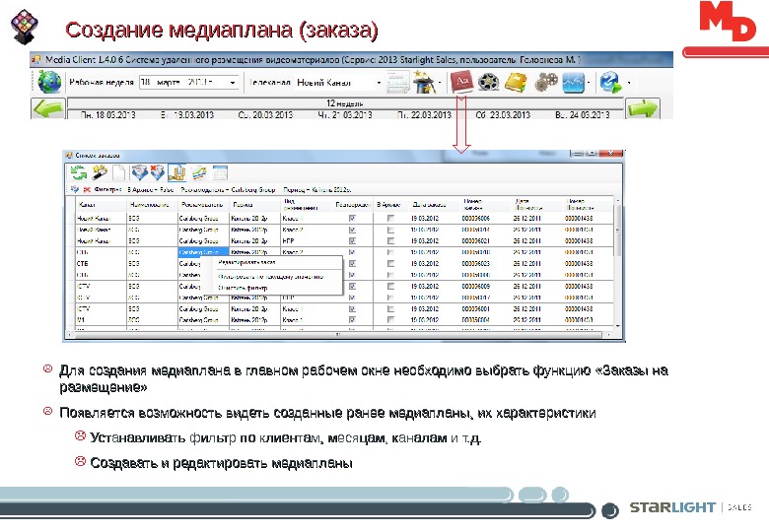Click the orders list vertical scrollbar
Screen dimensions: 769x532
[x=618, y=231]
